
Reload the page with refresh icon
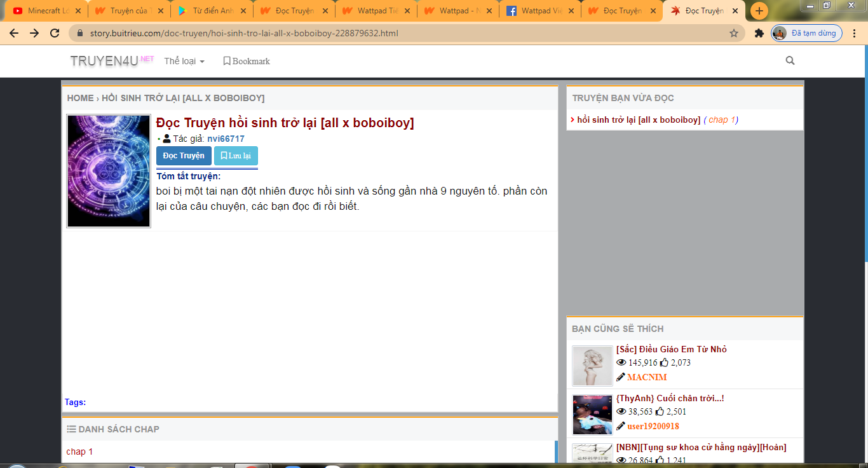click(x=55, y=33)
